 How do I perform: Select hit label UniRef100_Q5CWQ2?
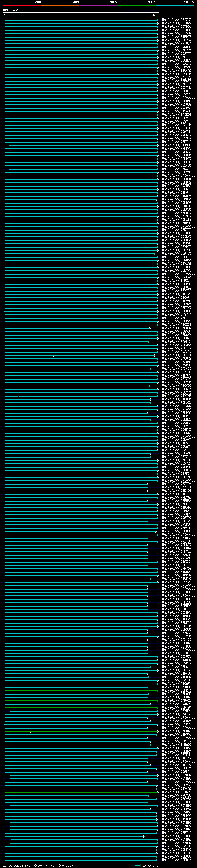pos(176,328)
